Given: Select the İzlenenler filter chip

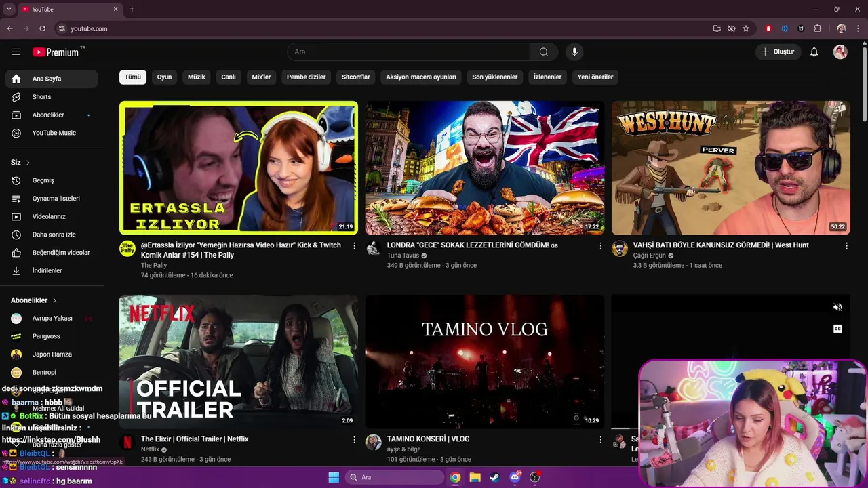Looking at the screenshot, I should pyautogui.click(x=547, y=77).
